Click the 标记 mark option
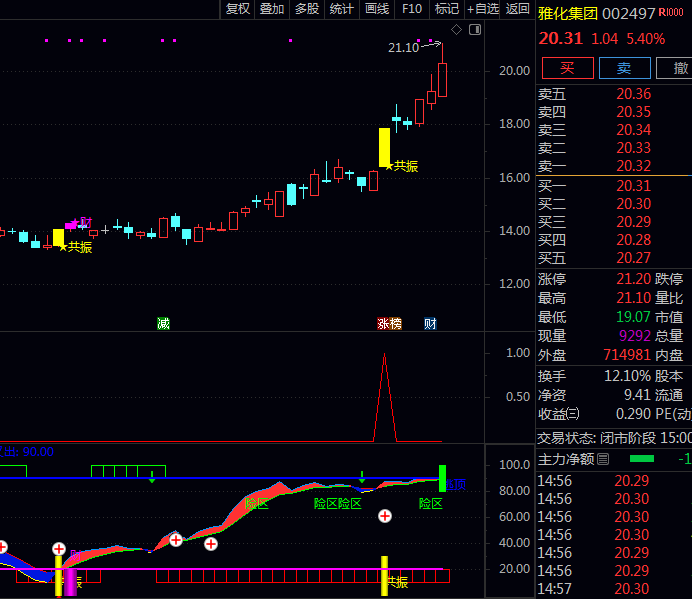Viewport: 692px width, 599px height. point(447,9)
